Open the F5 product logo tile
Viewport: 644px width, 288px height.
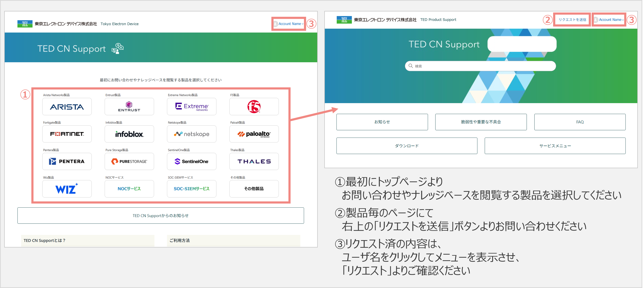coord(254,107)
